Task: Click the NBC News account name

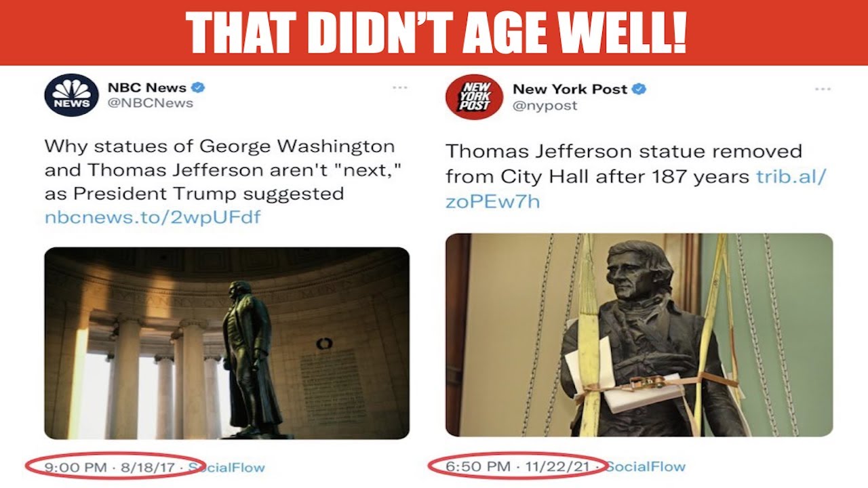Action: pos(147,87)
